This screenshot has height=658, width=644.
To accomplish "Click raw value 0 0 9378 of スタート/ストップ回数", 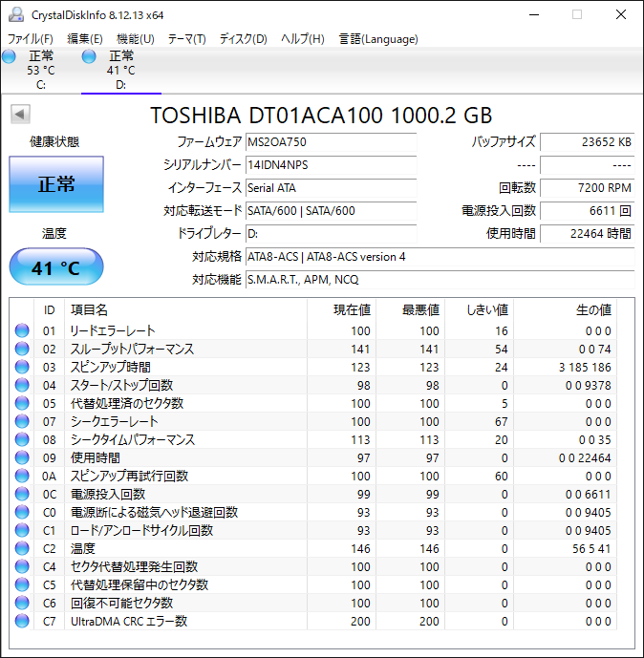I will coord(589,385).
